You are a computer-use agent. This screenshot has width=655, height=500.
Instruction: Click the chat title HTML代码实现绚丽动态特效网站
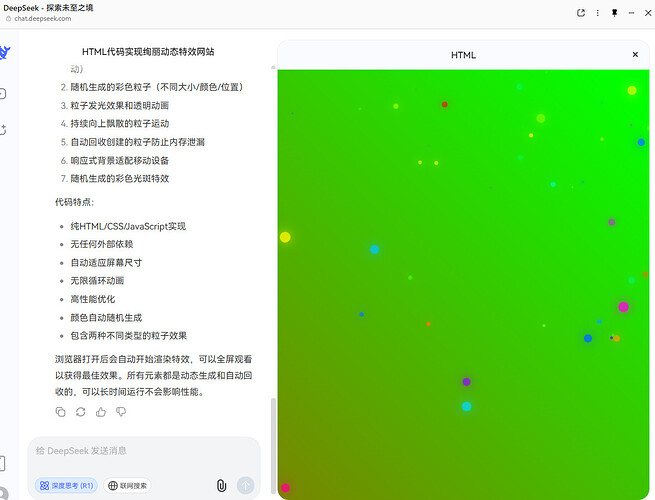(148, 52)
